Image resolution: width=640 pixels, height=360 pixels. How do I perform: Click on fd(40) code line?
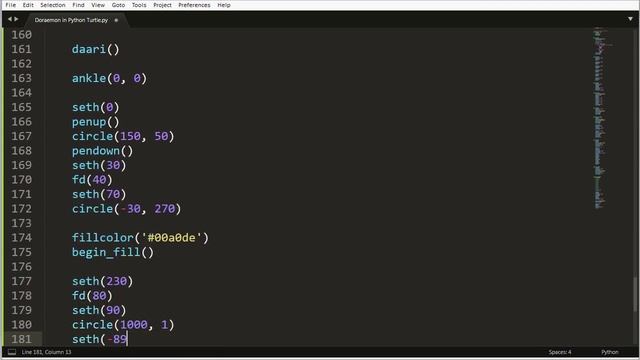click(92, 180)
